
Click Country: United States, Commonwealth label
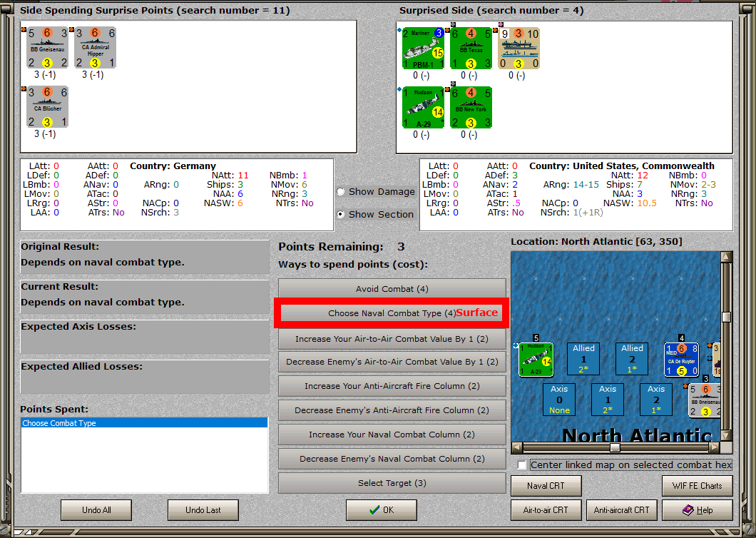(x=622, y=166)
